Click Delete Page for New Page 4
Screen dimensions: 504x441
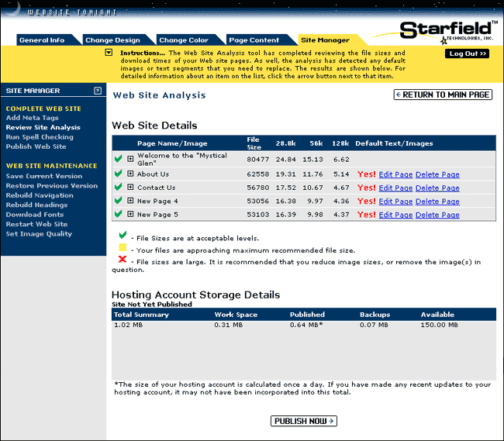click(x=437, y=202)
